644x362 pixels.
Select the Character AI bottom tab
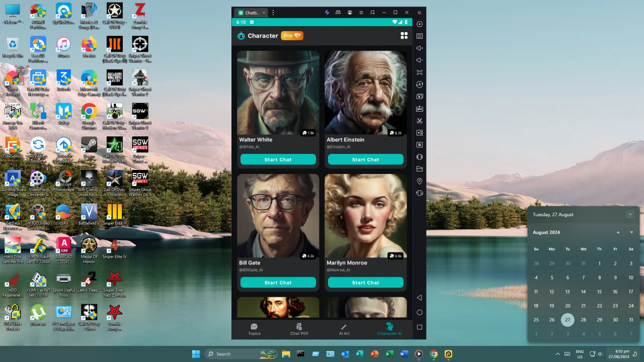click(x=389, y=329)
